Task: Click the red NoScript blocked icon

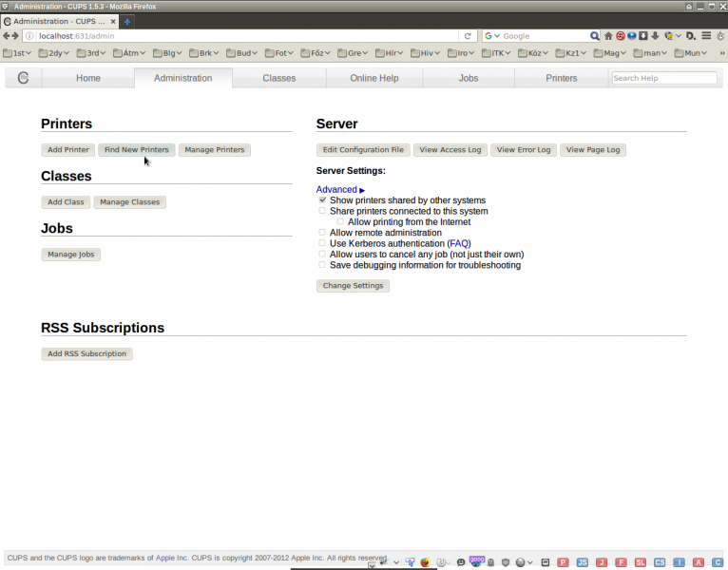Action: [621, 36]
